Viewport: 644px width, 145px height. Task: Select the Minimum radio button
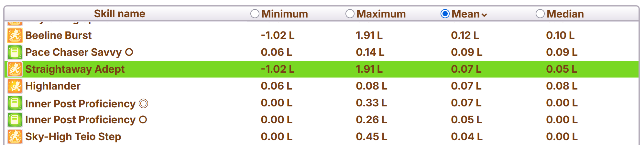click(x=255, y=14)
